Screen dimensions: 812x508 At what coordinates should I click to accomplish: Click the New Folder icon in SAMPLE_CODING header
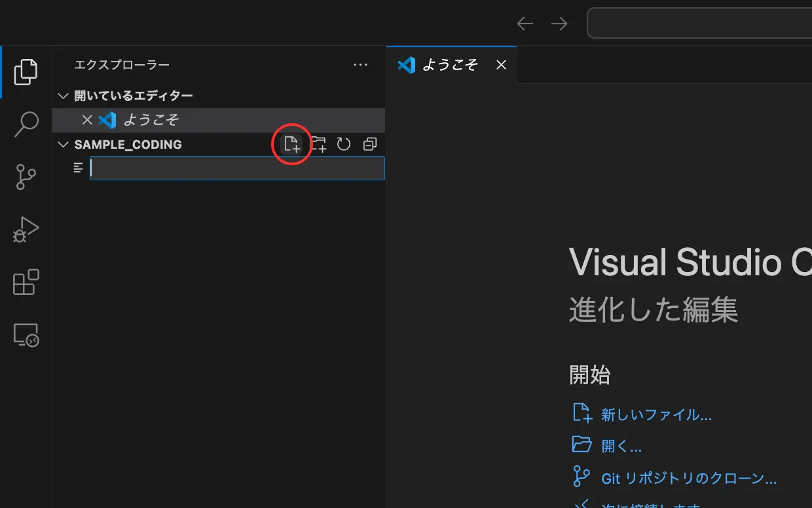318,144
